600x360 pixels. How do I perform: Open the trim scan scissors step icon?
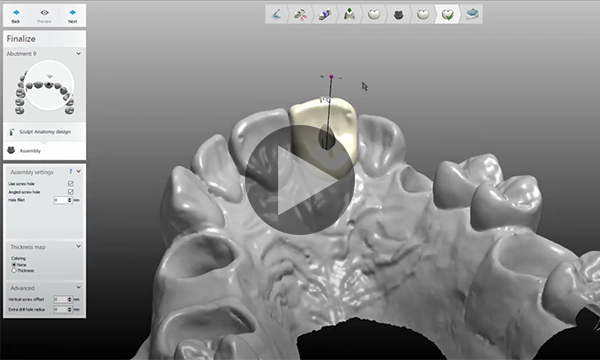pos(300,15)
